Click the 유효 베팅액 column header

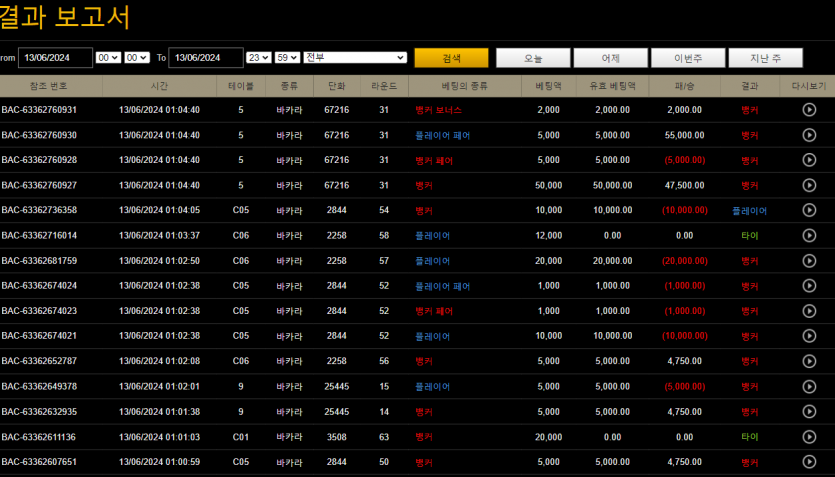pyautogui.click(x=612, y=86)
